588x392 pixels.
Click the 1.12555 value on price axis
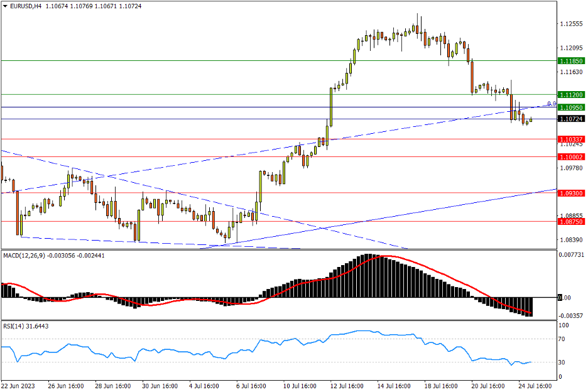click(x=570, y=24)
